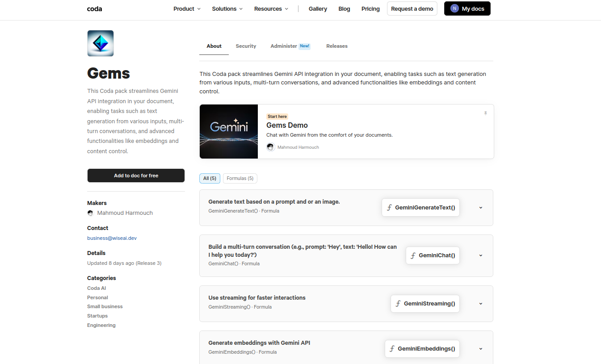
Task: Open the Resources dropdown menu
Action: (271, 8)
